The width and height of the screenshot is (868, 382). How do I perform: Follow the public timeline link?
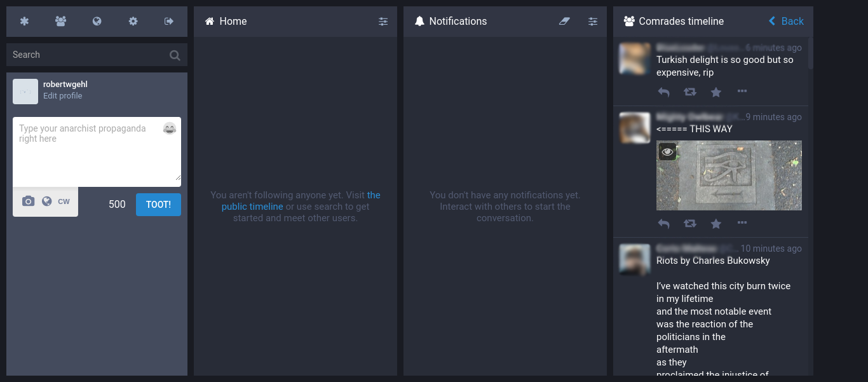301,201
